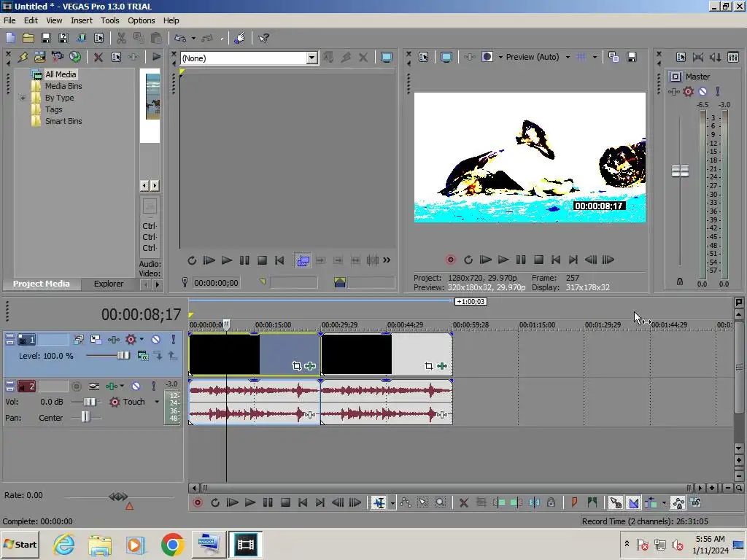Click the Split Screen View icon
This screenshot has height=560, width=747.
pyautogui.click(x=487, y=57)
